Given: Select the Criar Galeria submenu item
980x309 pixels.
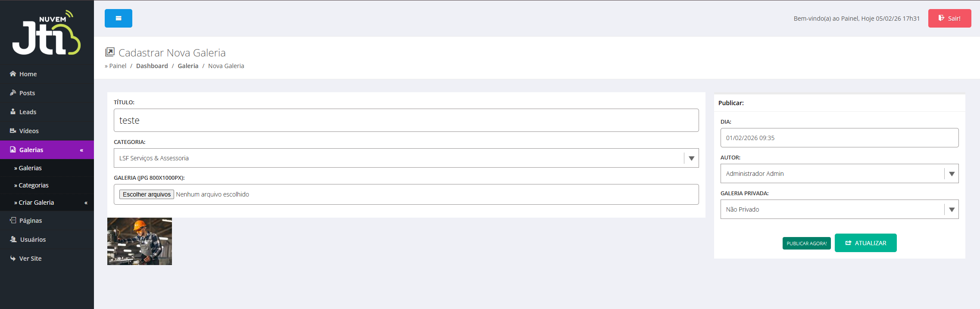Looking at the screenshot, I should [36, 203].
